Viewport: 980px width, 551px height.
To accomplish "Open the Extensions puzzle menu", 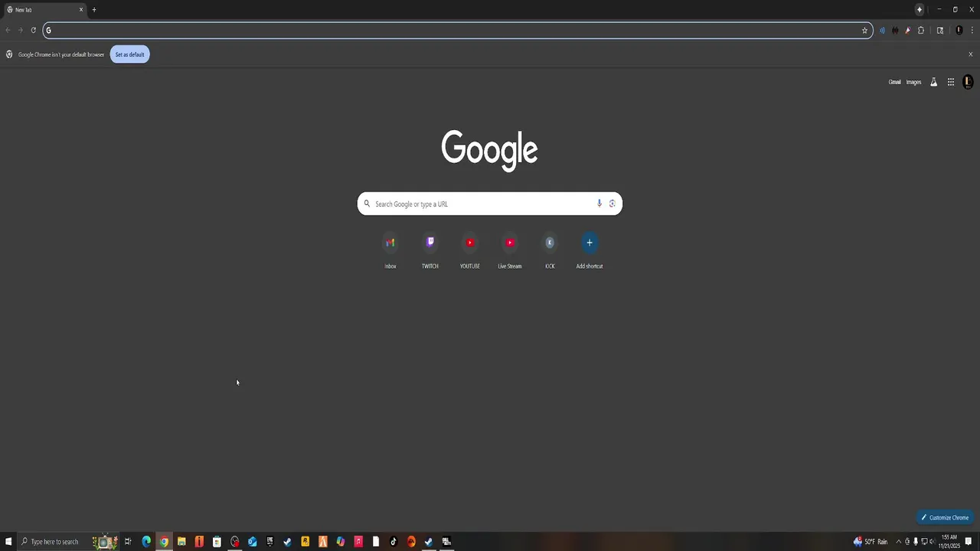I will [x=921, y=31].
